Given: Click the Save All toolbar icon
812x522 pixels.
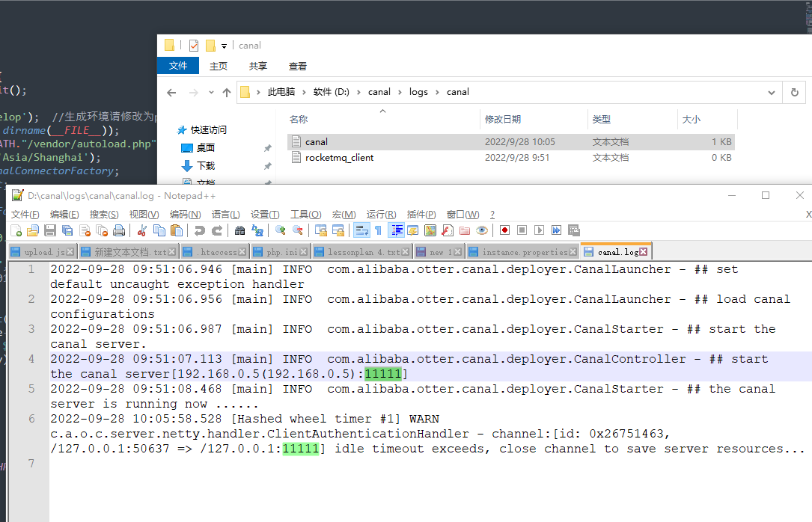Looking at the screenshot, I should 67,231.
